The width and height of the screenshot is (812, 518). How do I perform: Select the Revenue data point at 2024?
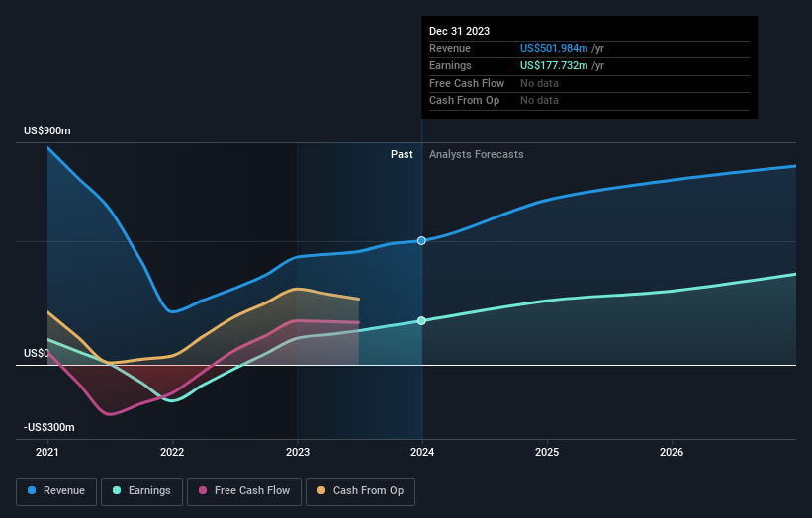(421, 240)
